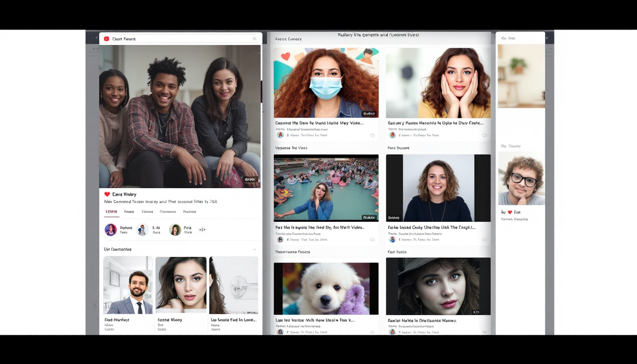Click the playback arrows icon after the contributor avatars
Image resolution: width=637 pixels, height=364 pixels.
[x=202, y=229]
